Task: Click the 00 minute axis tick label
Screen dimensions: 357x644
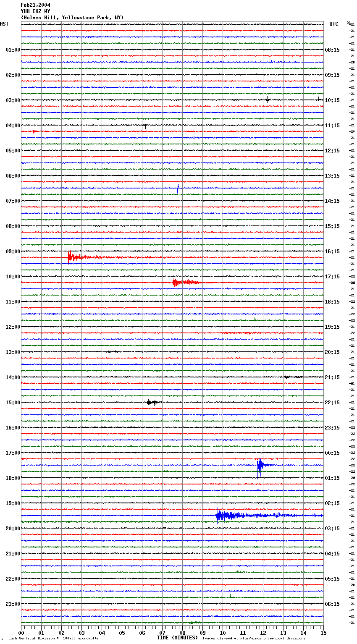Action: [x=21, y=633]
